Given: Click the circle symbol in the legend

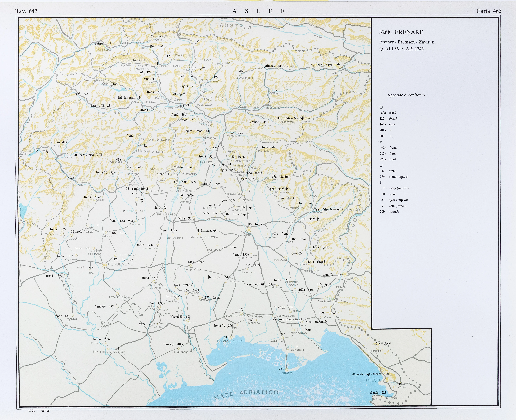Looking at the screenshot, I should click(x=381, y=107).
